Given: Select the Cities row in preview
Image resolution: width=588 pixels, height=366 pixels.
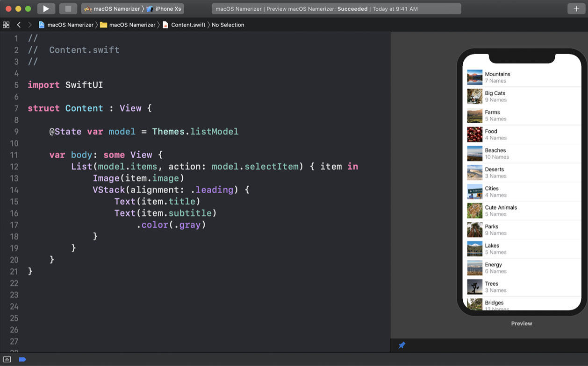Looking at the screenshot, I should click(x=522, y=192).
